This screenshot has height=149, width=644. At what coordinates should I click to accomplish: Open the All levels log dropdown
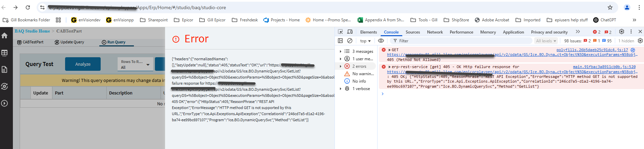(x=546, y=41)
